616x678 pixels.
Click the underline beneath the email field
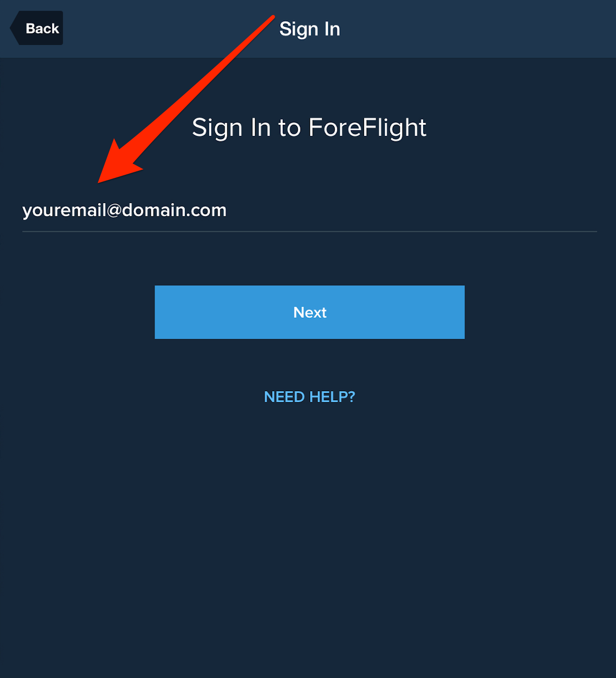[x=310, y=231]
